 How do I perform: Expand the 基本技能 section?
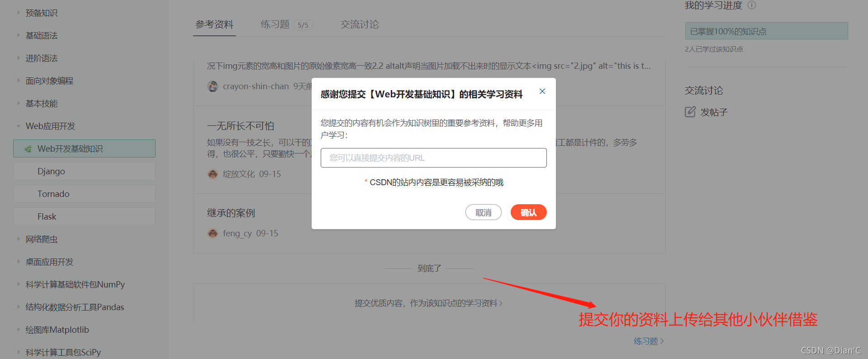(19, 103)
